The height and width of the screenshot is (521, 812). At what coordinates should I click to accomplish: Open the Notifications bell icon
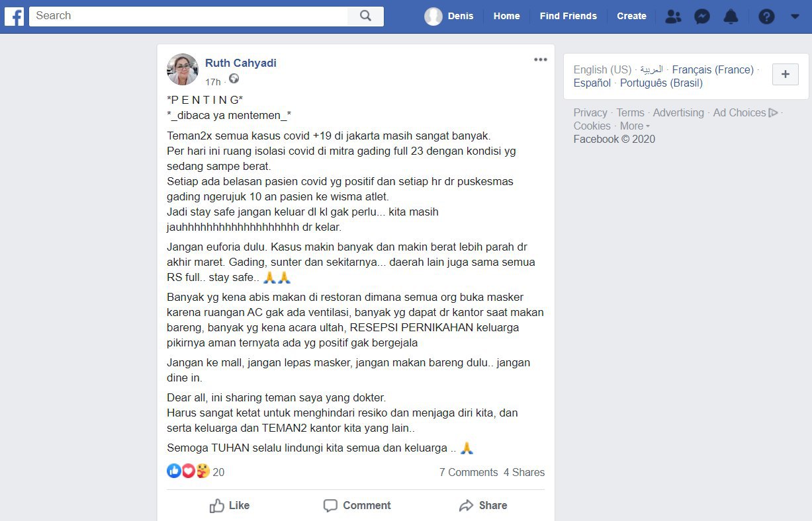[x=731, y=17]
